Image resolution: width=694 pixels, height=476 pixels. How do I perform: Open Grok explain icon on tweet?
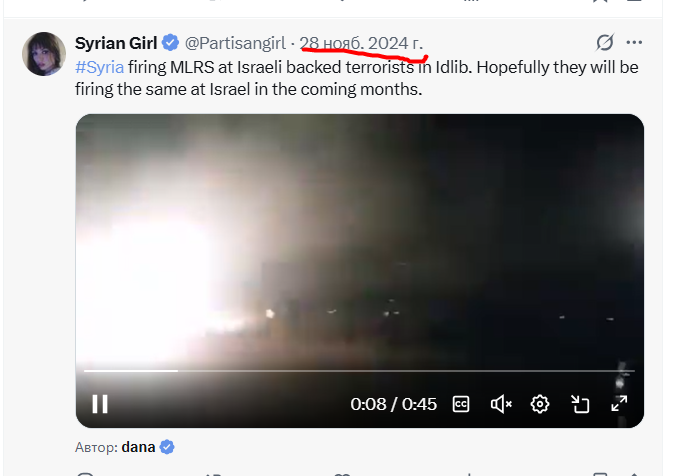[605, 43]
